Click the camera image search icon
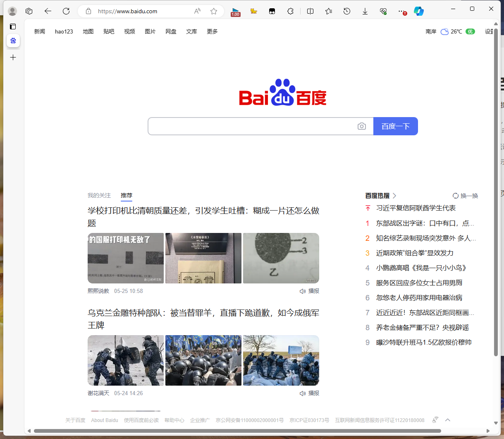504x439 pixels. pos(362,126)
